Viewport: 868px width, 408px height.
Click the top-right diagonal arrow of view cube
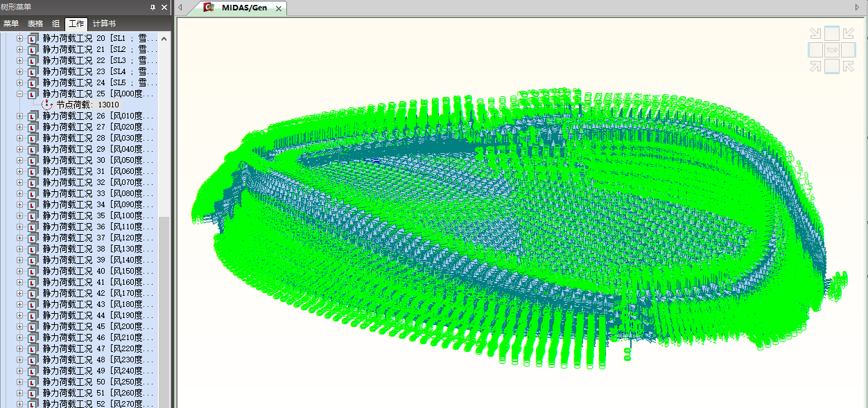coord(848,33)
